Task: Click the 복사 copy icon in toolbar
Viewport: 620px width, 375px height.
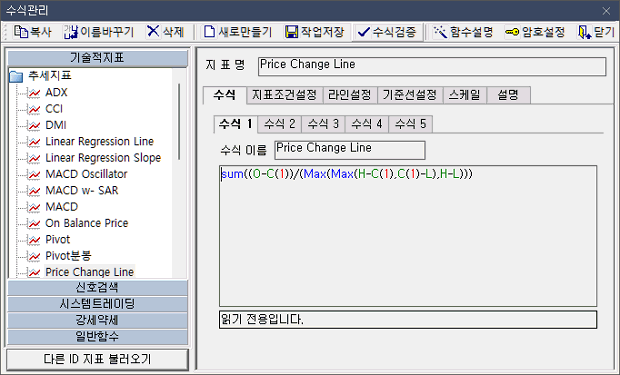Action: point(21,32)
